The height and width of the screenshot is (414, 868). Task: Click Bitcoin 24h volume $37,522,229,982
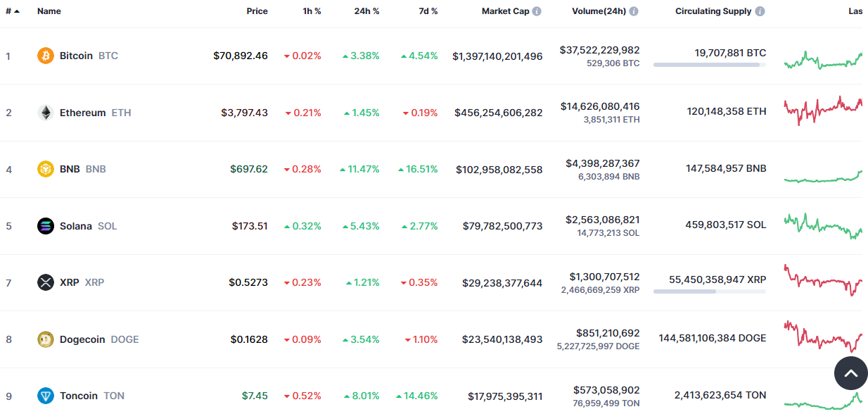600,50
